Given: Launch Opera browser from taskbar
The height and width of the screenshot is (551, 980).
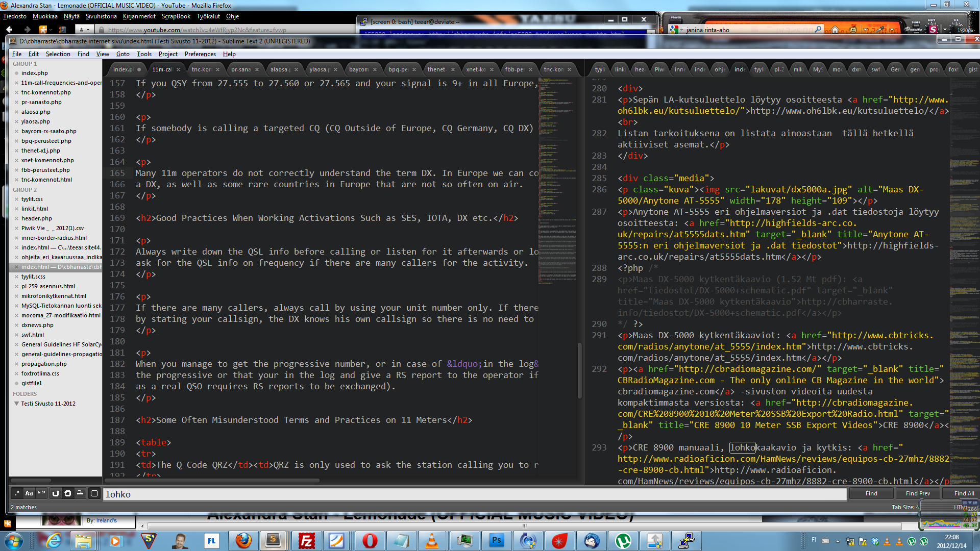Looking at the screenshot, I should point(370,541).
